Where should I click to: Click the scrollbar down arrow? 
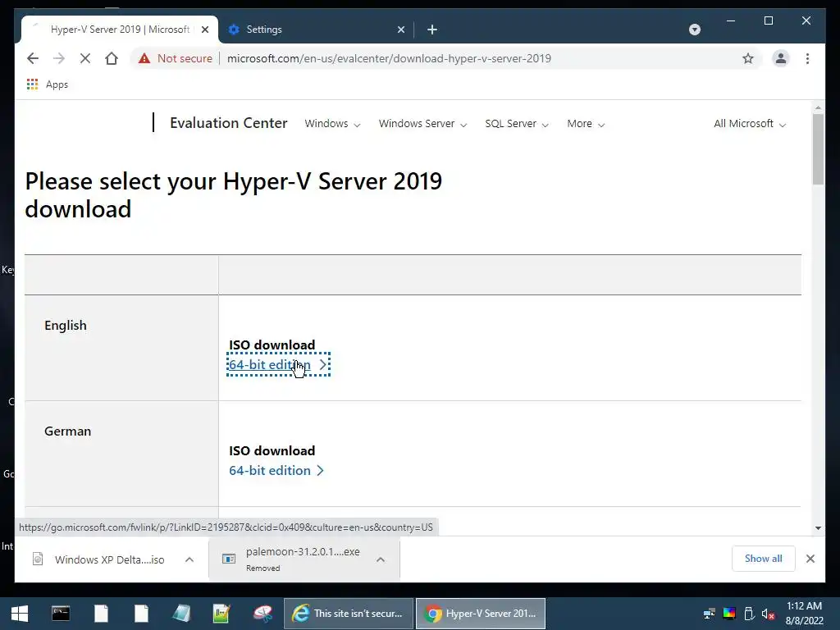point(818,528)
